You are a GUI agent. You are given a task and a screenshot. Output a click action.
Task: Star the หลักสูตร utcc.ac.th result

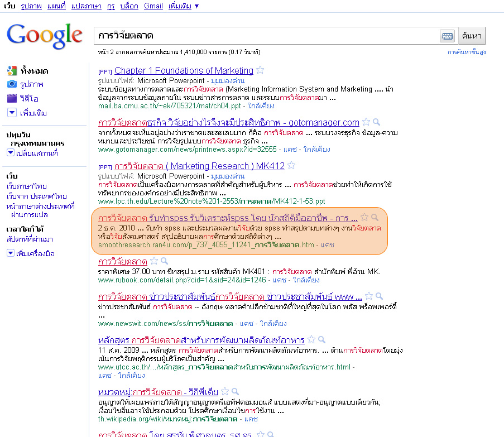(x=311, y=339)
